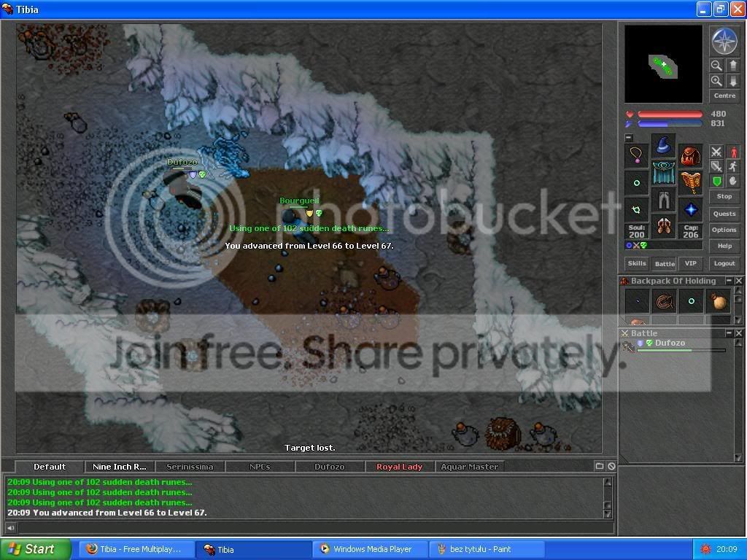Open the Help window
The image size is (747, 560).
724,246
